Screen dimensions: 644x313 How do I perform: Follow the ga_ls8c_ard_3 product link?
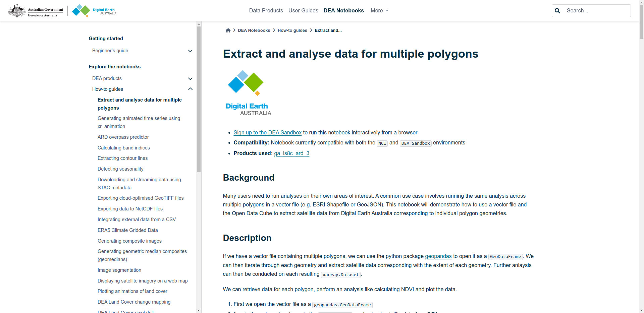pyautogui.click(x=291, y=153)
